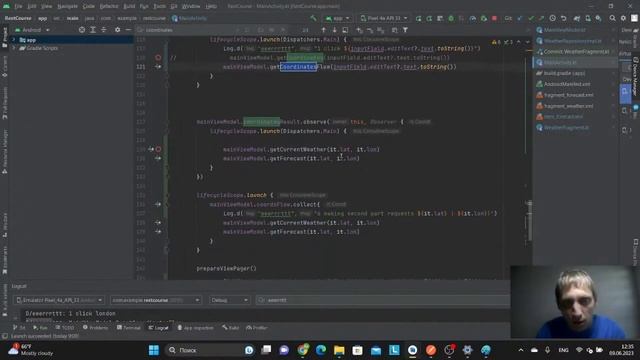
Task: Toggle Match Case in find bar
Action: click(260, 30)
